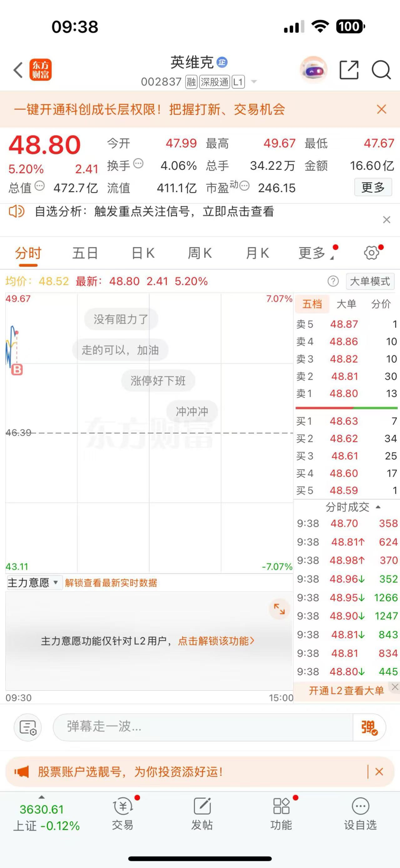400x868 pixels.
Task: Tap the info bubble next to 总值
Action: (39, 186)
